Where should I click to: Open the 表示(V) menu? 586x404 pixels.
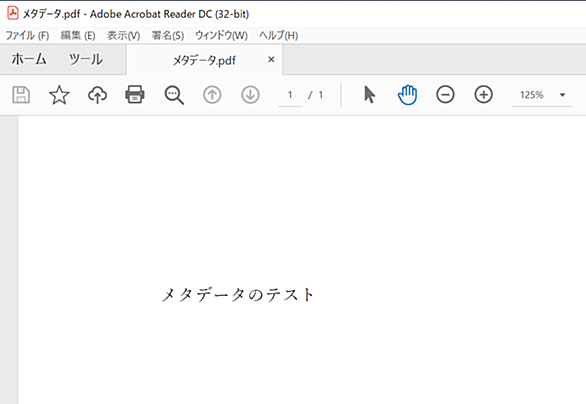click(124, 36)
